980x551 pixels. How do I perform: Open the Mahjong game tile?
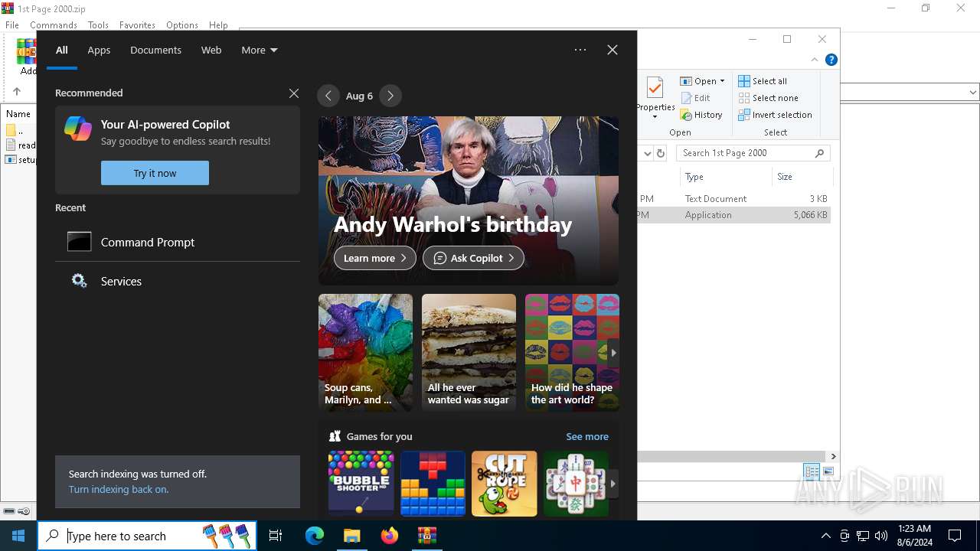[x=576, y=483]
